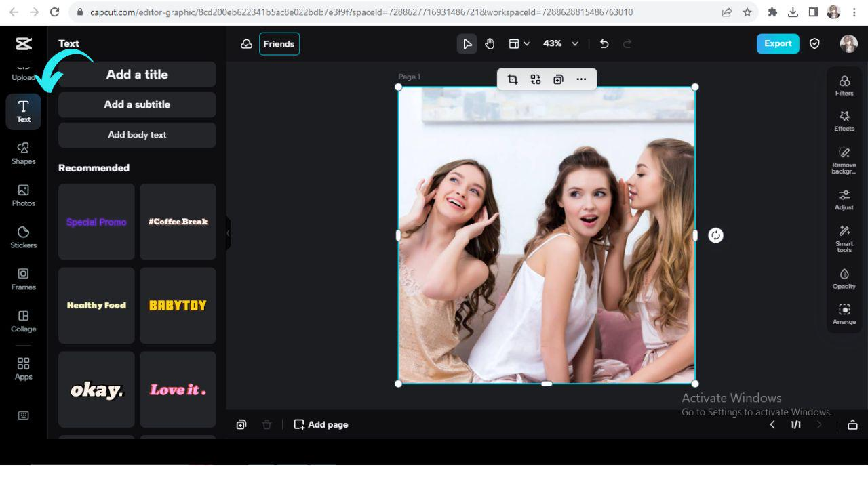Click the Export button
The width and height of the screenshot is (868, 488).
778,44
